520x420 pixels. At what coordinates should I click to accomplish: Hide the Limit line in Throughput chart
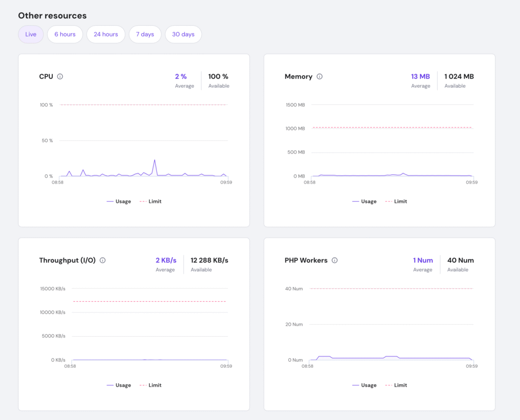[151, 385]
